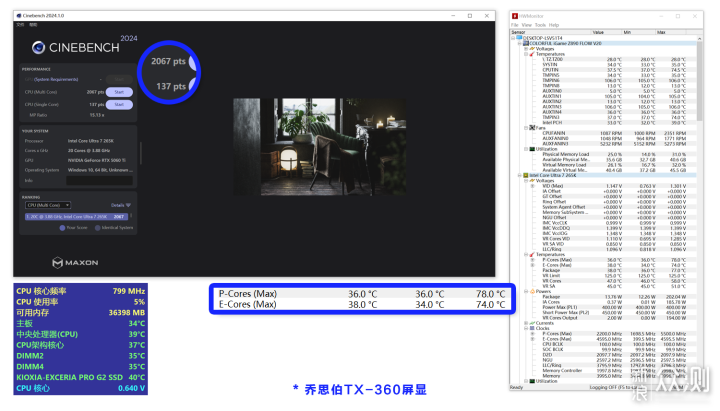Open the System Requirements link
Viewport: 720px width, 411px height.
(x=56, y=79)
